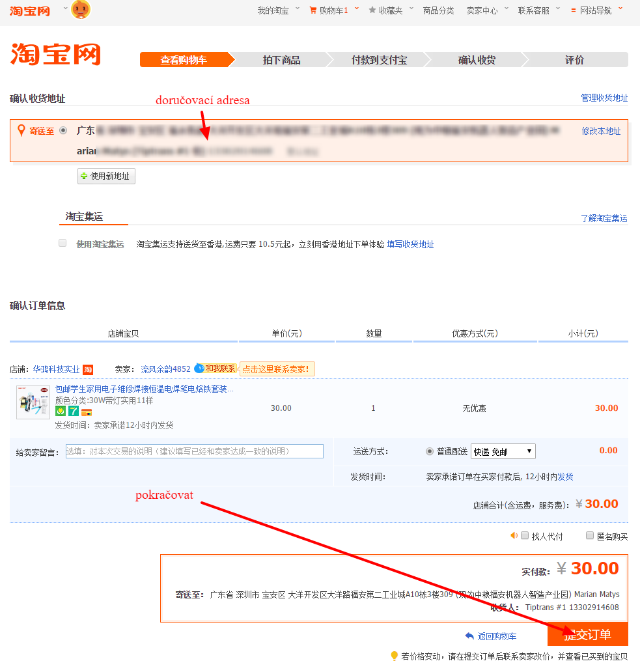The width and height of the screenshot is (640, 672).
Task: Open the 快递 免邮 shipping dropdown
Action: [503, 451]
